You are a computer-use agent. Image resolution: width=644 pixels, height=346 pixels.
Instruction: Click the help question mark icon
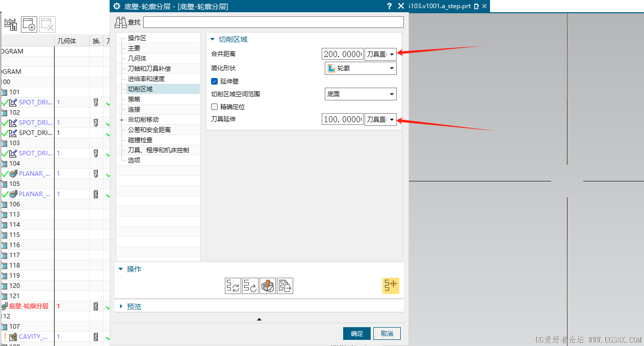pos(389,6)
